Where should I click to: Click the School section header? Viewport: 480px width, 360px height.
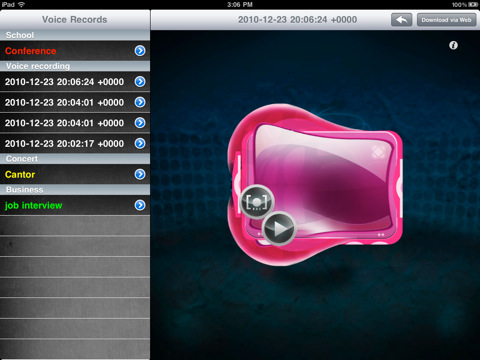pyautogui.click(x=75, y=35)
